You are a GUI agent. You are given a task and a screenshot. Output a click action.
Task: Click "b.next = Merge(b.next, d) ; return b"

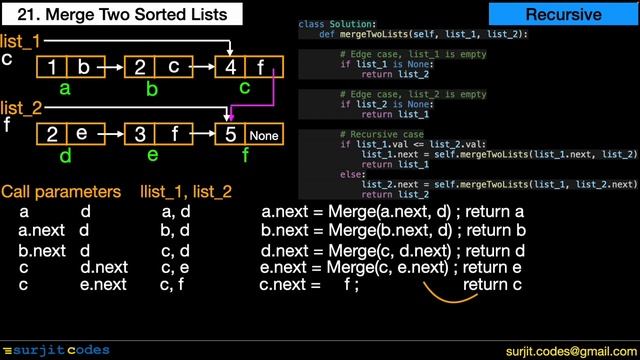pyautogui.click(x=393, y=231)
